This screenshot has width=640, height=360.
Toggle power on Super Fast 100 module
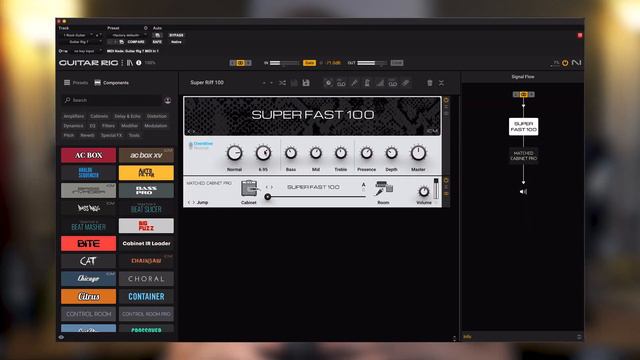(446, 100)
